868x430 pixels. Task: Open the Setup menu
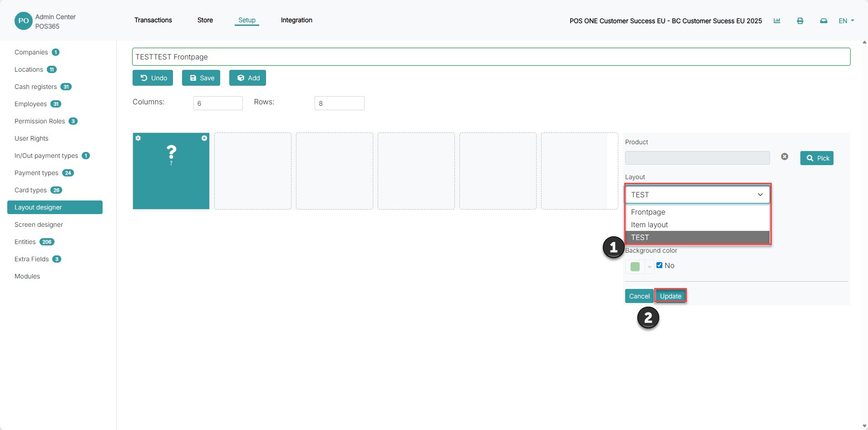247,20
